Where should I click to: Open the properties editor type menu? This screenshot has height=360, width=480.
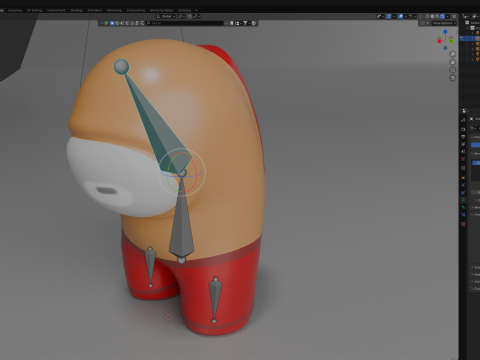[x=465, y=111]
